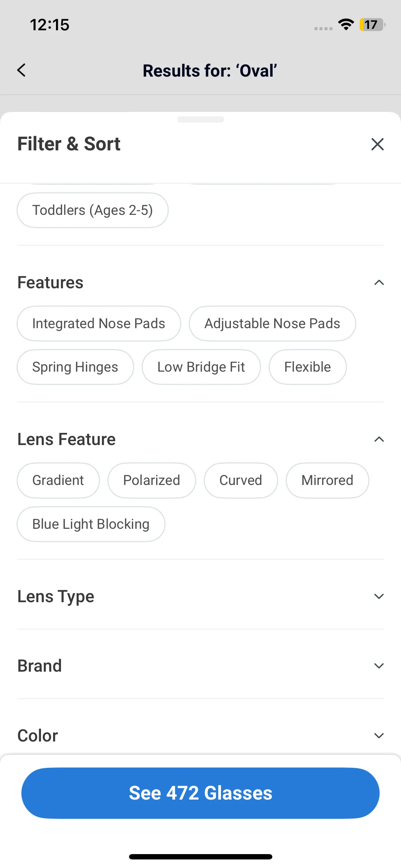The height and width of the screenshot is (868, 401).
Task: Collapse the Features section
Action: pos(379,283)
